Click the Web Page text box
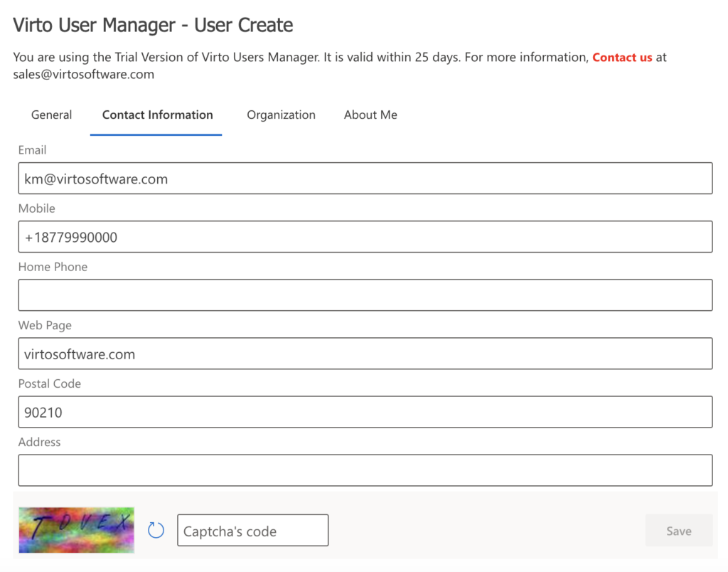728x572 pixels. click(x=365, y=354)
